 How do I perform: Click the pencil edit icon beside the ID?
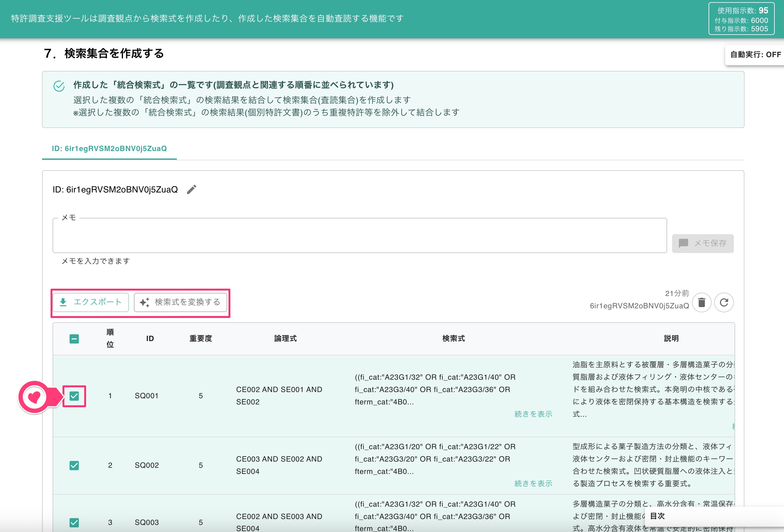tap(191, 189)
